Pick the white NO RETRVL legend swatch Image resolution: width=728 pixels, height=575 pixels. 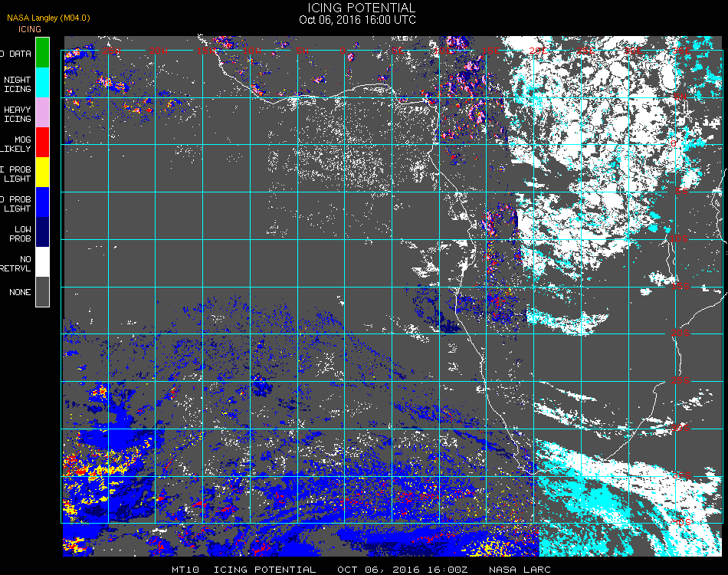pyautogui.click(x=42, y=262)
